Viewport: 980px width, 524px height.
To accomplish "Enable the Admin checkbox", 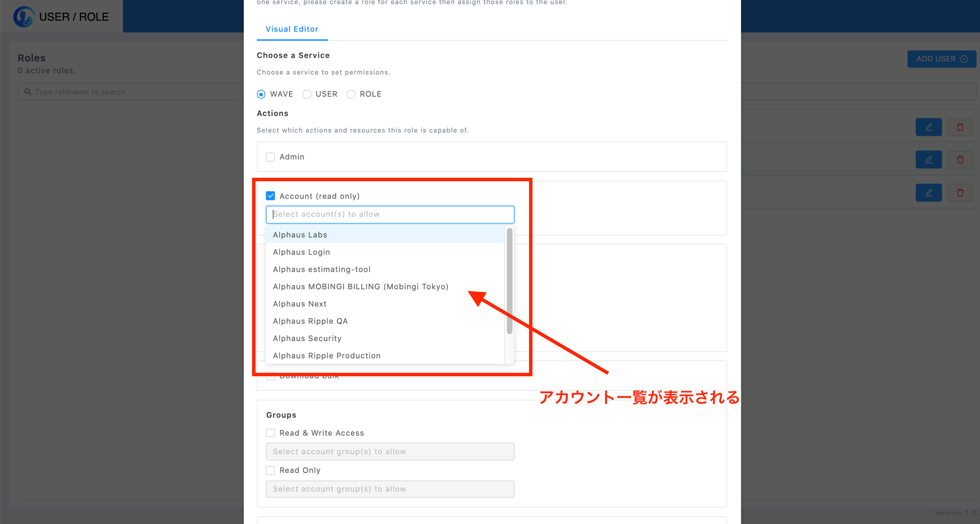I will 271,157.
